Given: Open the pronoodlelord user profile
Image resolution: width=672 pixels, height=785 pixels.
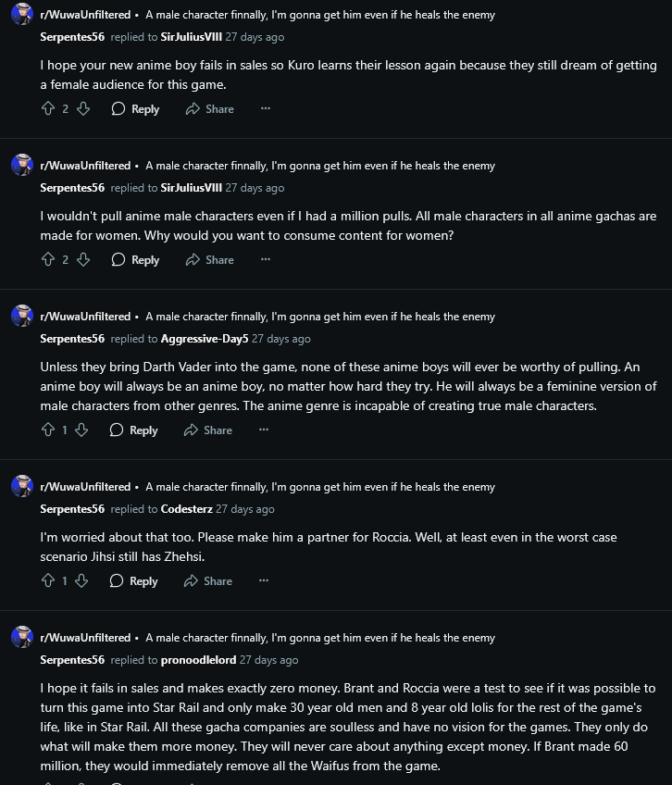Looking at the screenshot, I should tap(198, 660).
